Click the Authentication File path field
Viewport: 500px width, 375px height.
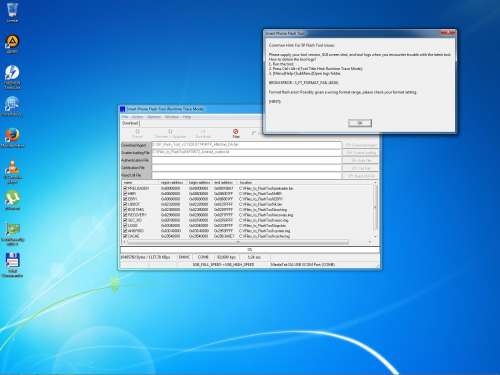(x=247, y=160)
